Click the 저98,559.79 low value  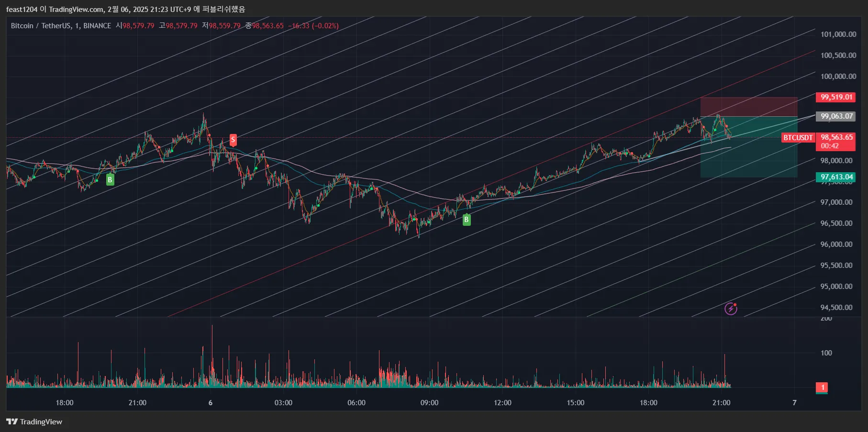221,26
